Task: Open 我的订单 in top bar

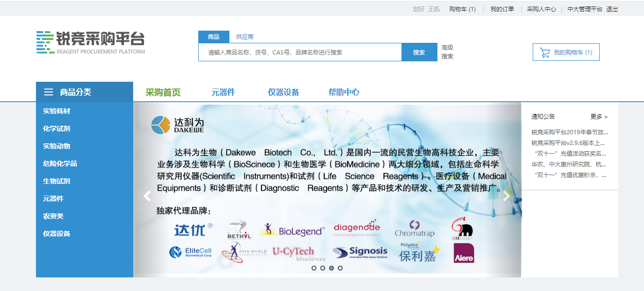Action: click(x=502, y=9)
